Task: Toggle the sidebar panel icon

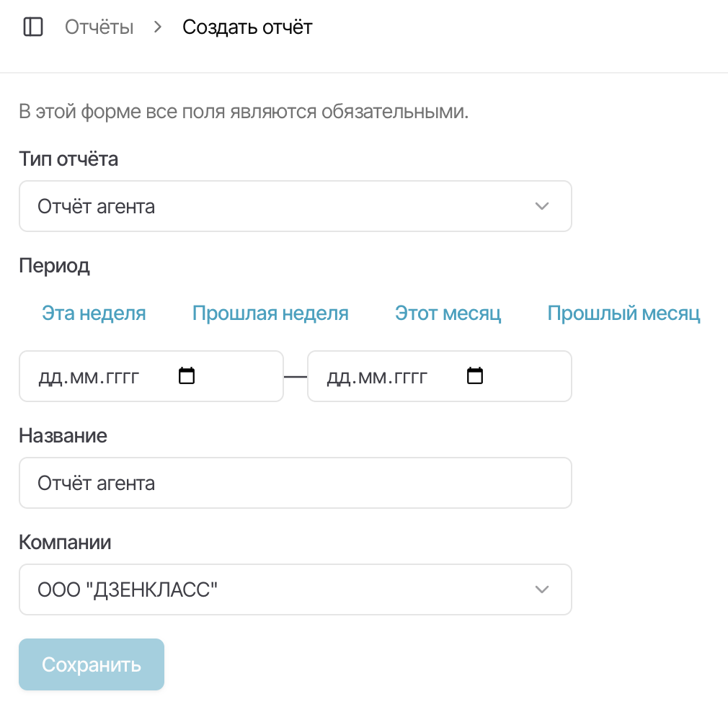Action: click(33, 28)
